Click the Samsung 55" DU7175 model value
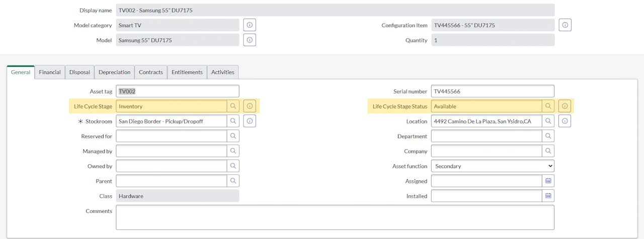 [178, 40]
